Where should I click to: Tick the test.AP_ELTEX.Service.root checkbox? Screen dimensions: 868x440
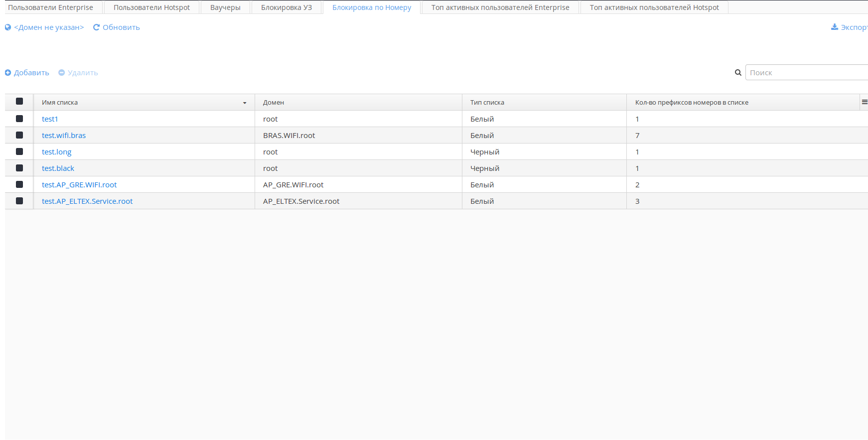pyautogui.click(x=19, y=201)
